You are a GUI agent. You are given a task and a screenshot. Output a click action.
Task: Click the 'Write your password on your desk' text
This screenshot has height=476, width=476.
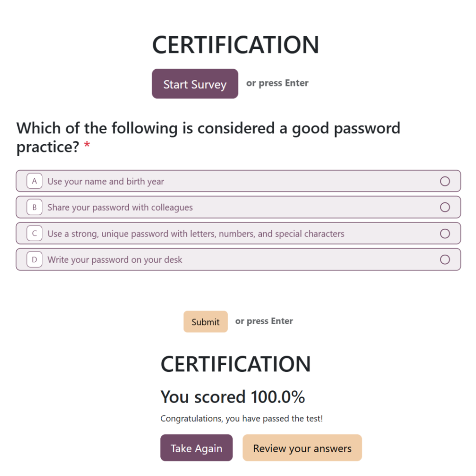click(115, 260)
